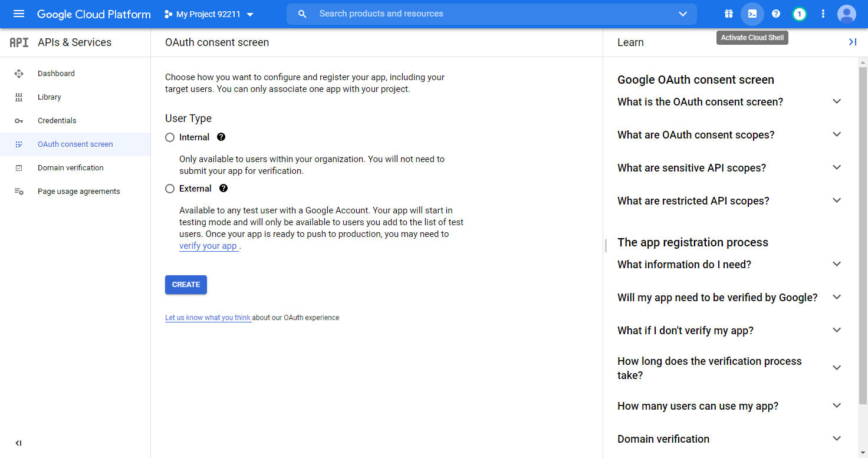Collapse the left sidebar with arrow icon

(x=18, y=443)
